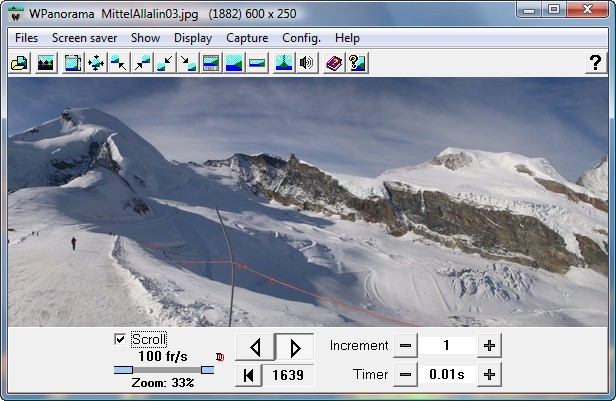Click the yellow question mark context help icon
This screenshot has height=401, width=616.
click(357, 63)
